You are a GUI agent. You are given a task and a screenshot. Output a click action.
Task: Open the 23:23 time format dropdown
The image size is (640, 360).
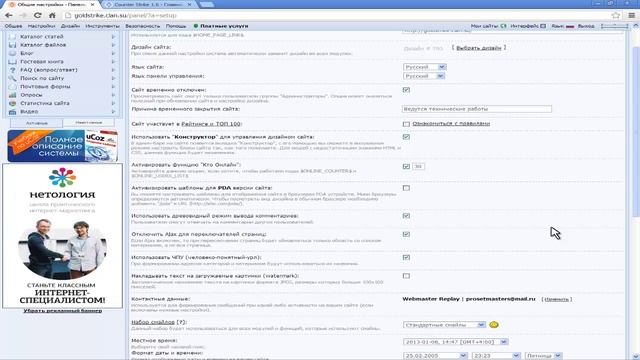(496, 356)
